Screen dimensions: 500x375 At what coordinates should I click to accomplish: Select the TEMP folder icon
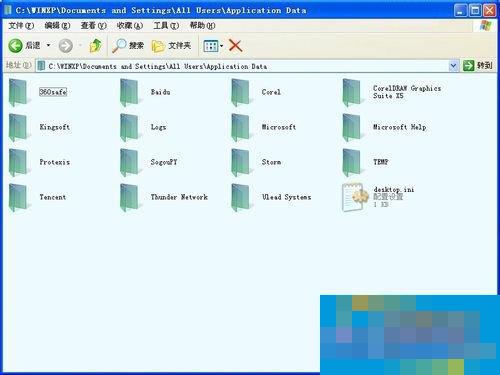351,162
